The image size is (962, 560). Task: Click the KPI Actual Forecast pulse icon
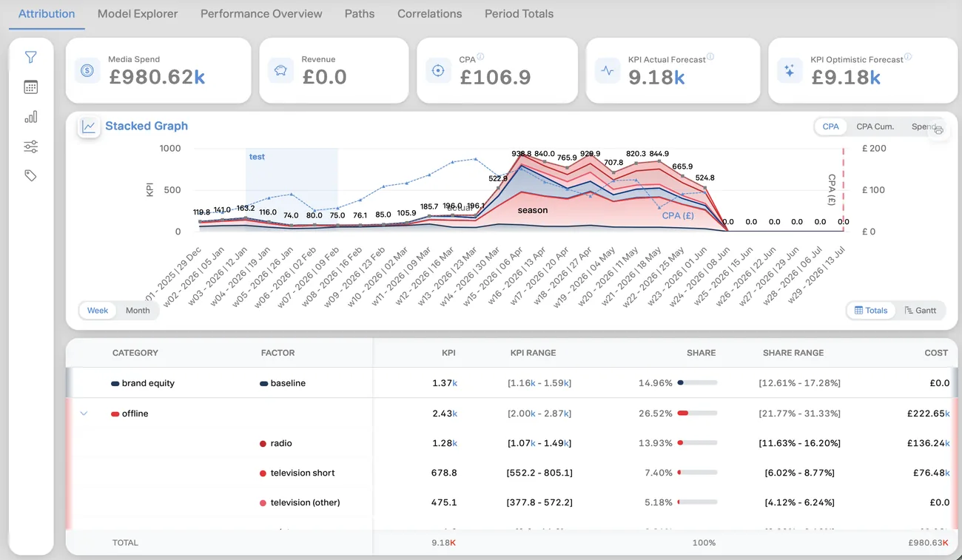[x=608, y=71]
